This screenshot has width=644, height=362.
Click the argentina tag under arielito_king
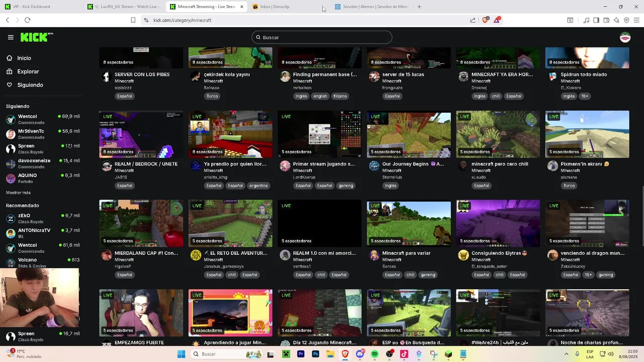coord(258,186)
